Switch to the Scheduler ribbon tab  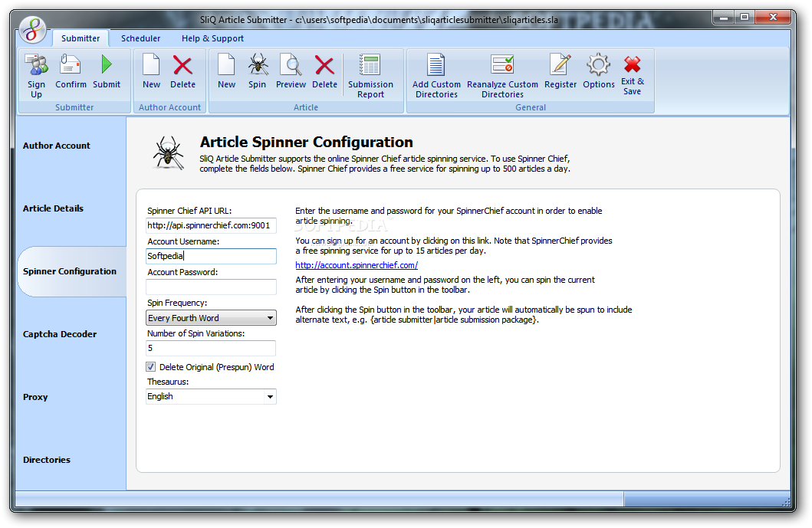(141, 38)
